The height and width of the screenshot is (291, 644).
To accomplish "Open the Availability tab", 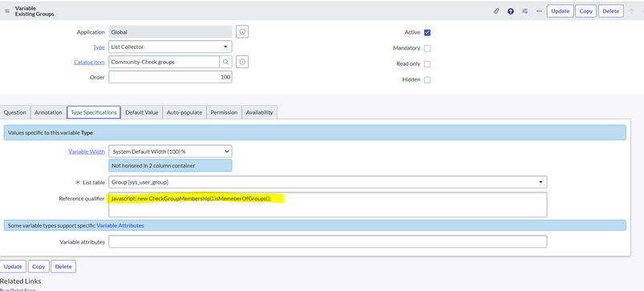I will point(260,112).
